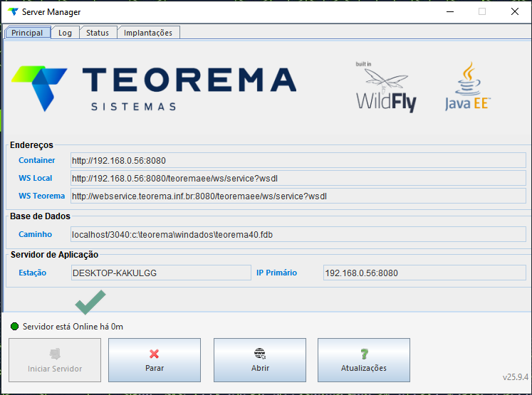Image resolution: width=532 pixels, height=395 pixels.
Task: Click the Estação label
Action: pos(33,273)
